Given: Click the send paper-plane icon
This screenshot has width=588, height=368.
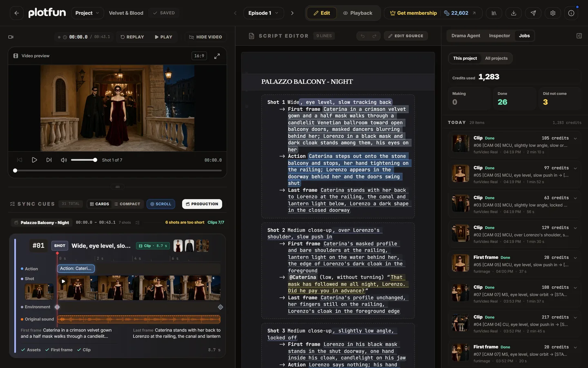Looking at the screenshot, I should (x=533, y=13).
